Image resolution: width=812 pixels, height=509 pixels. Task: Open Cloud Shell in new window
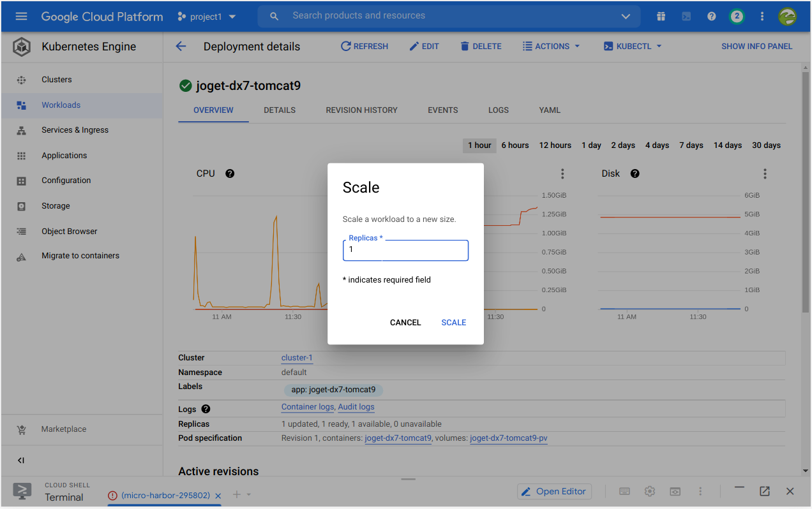click(764, 491)
